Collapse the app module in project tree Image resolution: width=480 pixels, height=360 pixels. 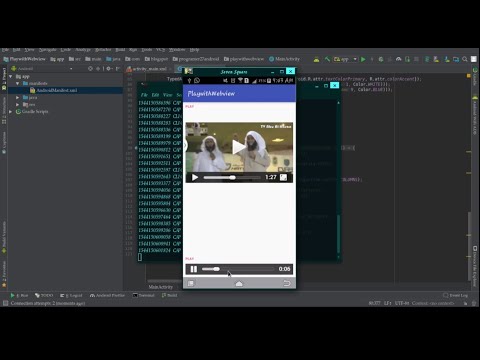pyautogui.click(x=11, y=76)
